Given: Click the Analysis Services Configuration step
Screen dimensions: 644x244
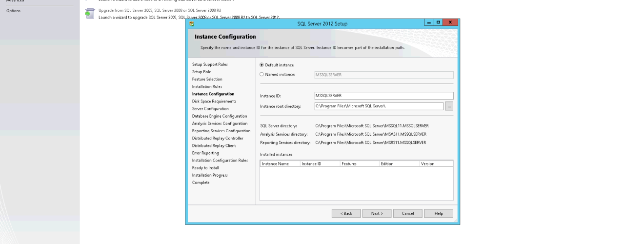Looking at the screenshot, I should (x=220, y=123).
